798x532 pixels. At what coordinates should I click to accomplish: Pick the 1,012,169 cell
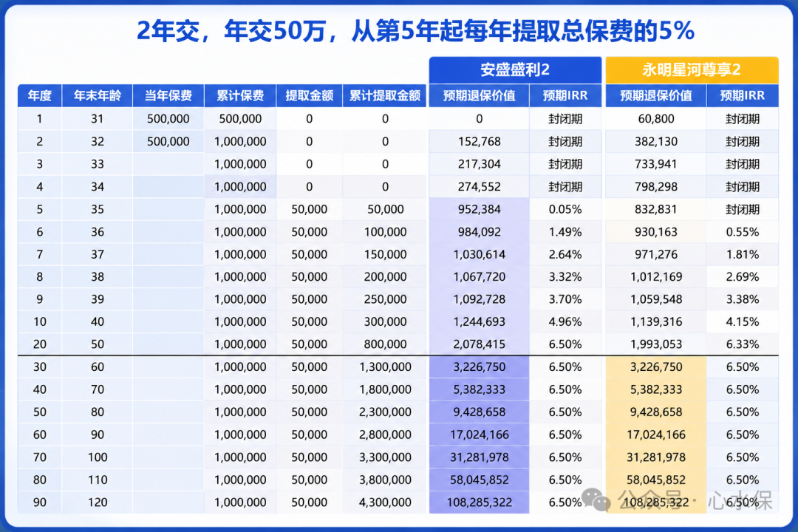tap(656, 277)
